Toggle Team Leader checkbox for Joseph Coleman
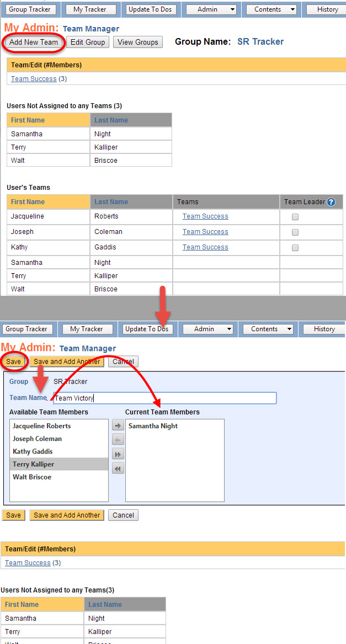346x644 pixels. pos(295,232)
